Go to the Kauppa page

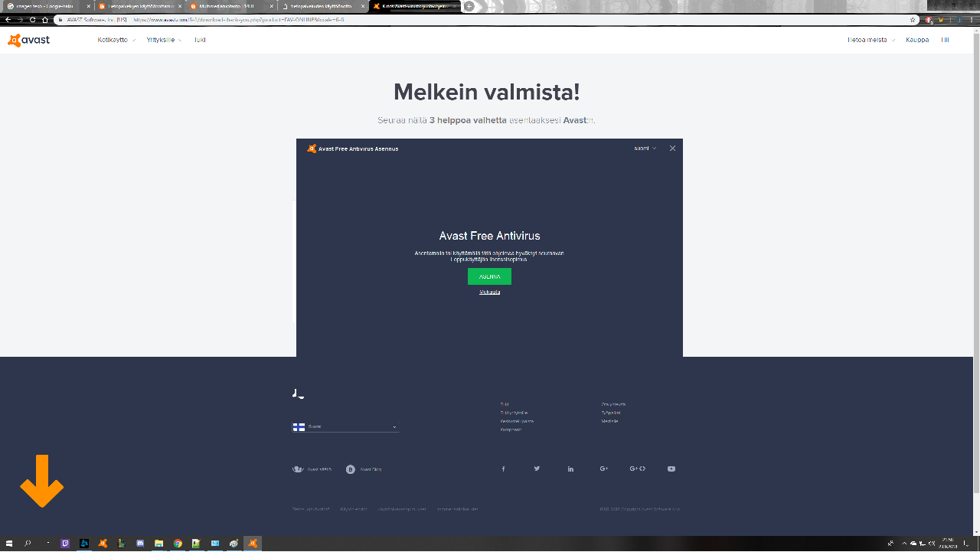917,40
